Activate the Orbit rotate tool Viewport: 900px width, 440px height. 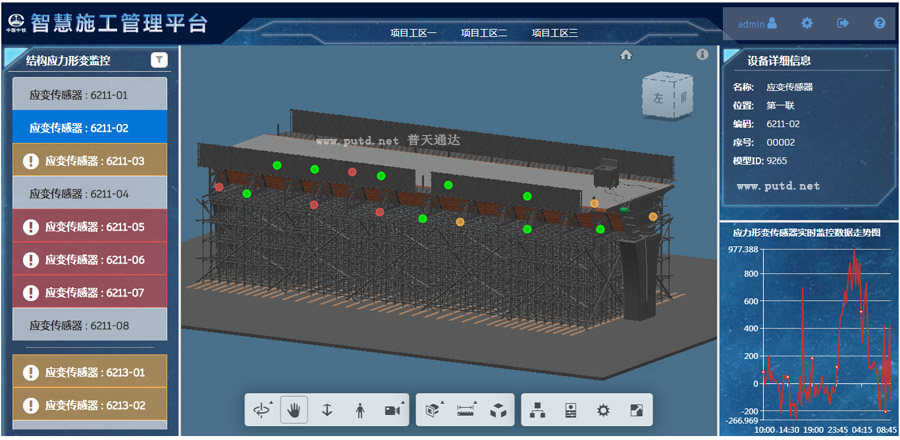click(x=262, y=410)
